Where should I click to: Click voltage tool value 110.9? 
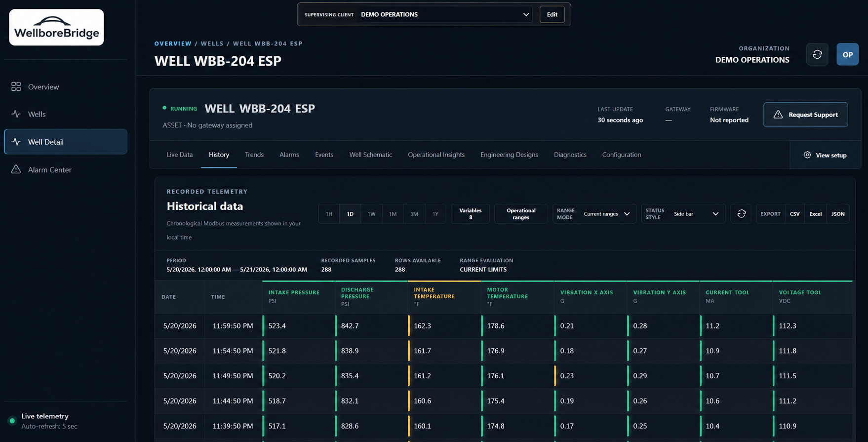coord(788,426)
